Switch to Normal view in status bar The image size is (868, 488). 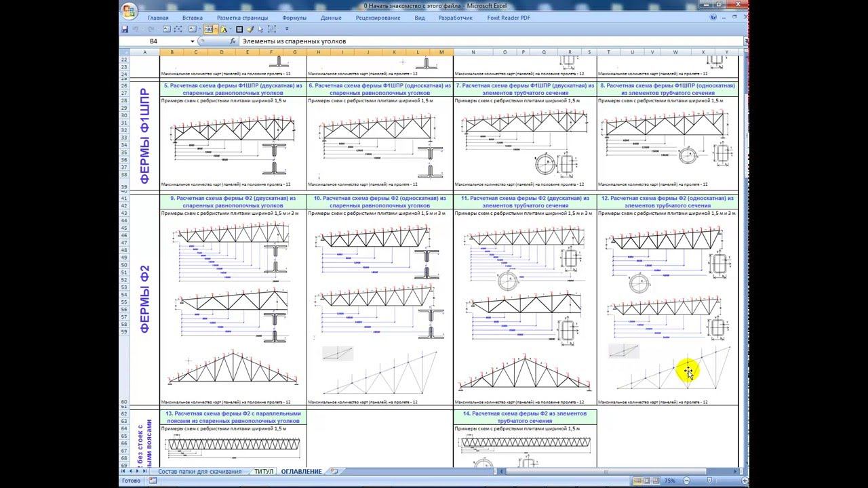point(637,481)
